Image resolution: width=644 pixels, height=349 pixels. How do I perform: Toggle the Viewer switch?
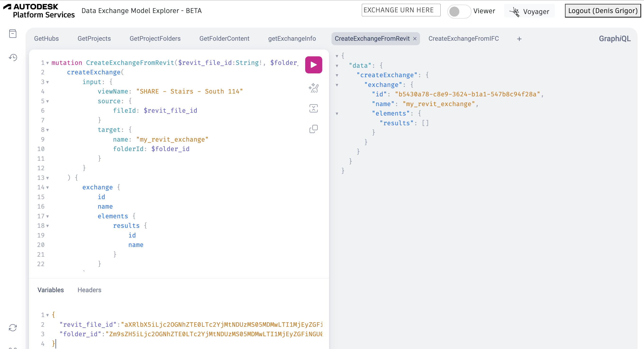click(x=459, y=11)
